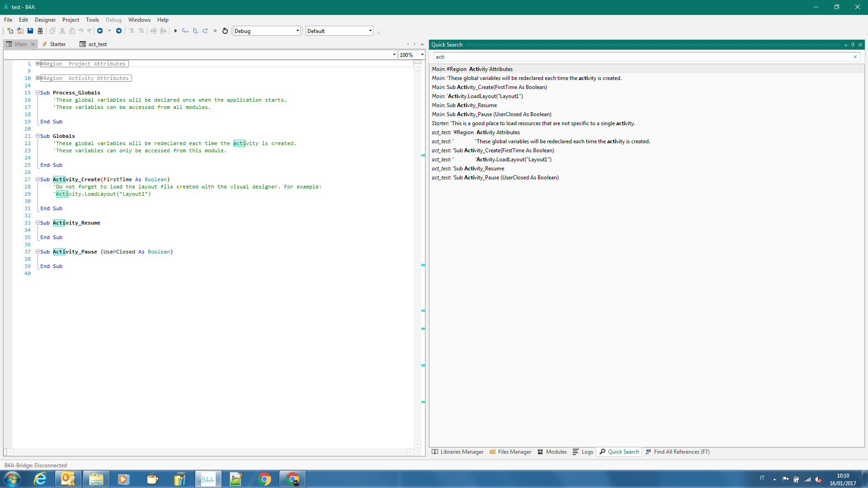Click the Navigate Forward arrow icon

119,31
